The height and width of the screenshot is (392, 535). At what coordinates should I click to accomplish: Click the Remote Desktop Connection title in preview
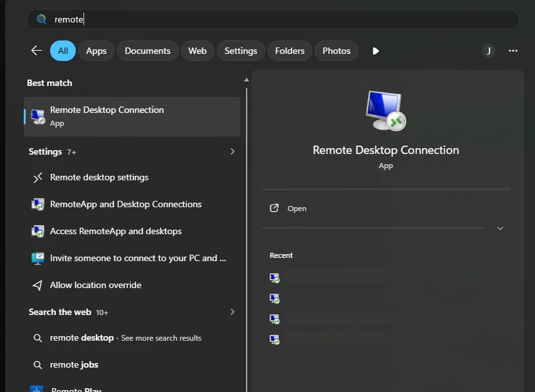[386, 150]
